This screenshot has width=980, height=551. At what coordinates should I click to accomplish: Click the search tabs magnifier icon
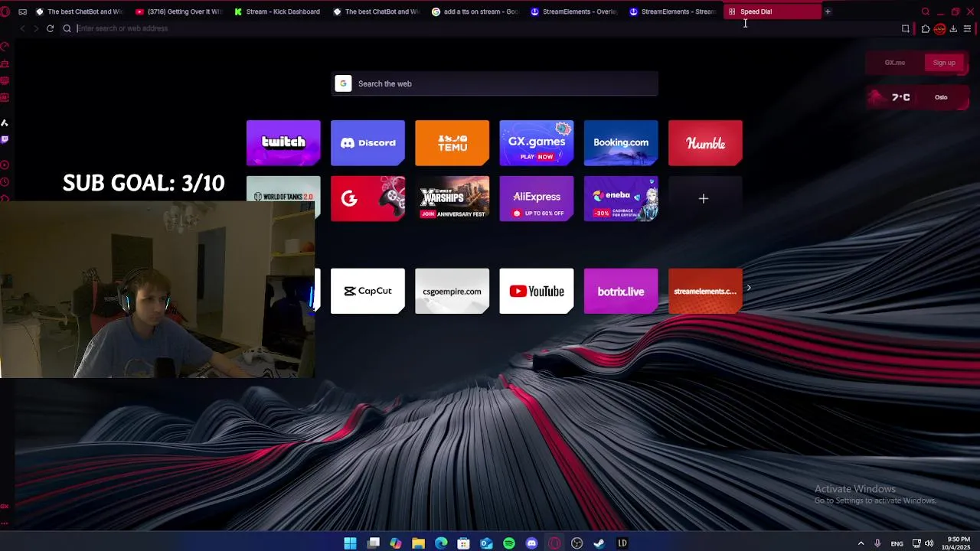tap(926, 11)
